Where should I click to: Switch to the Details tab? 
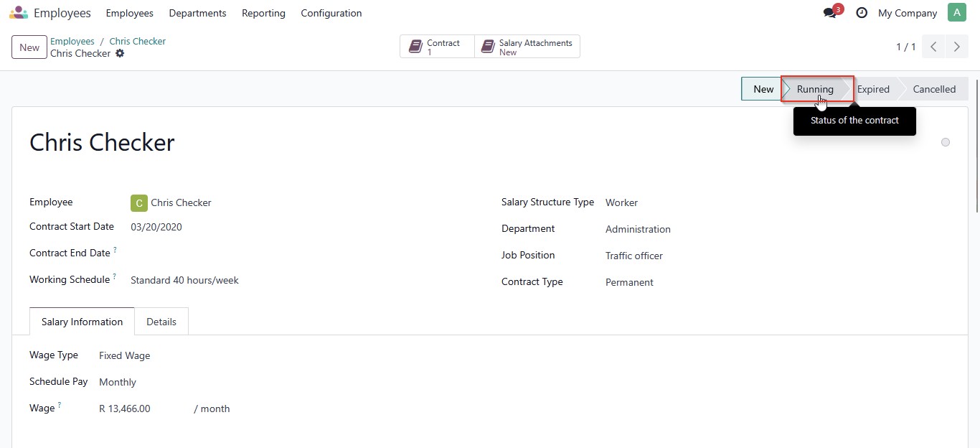pos(161,322)
